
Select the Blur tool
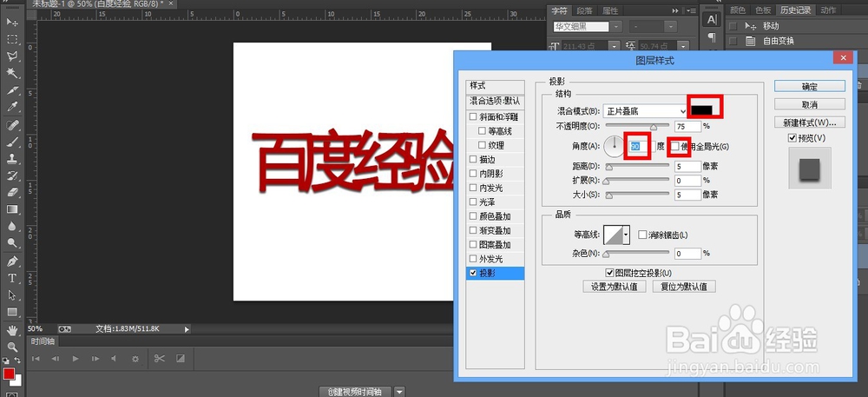click(x=12, y=227)
